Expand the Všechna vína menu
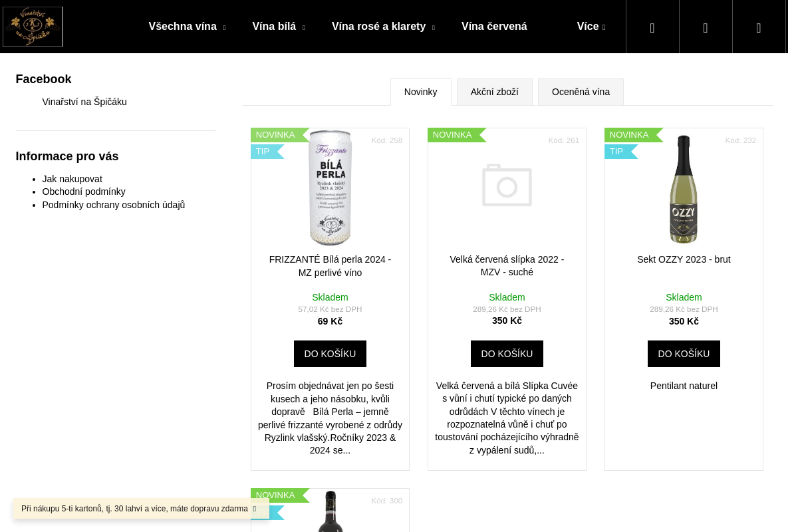The height and width of the screenshot is (532, 798). tap(187, 27)
